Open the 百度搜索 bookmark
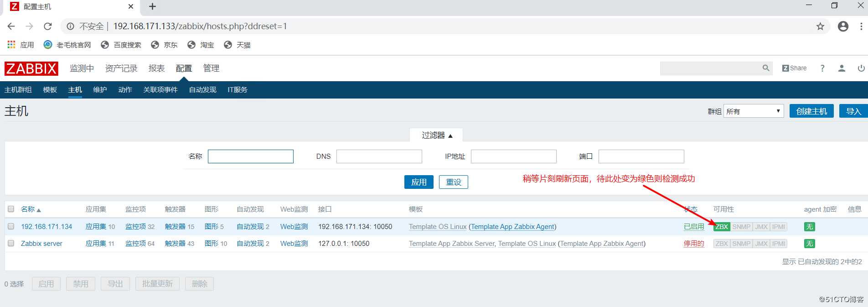 [121, 45]
